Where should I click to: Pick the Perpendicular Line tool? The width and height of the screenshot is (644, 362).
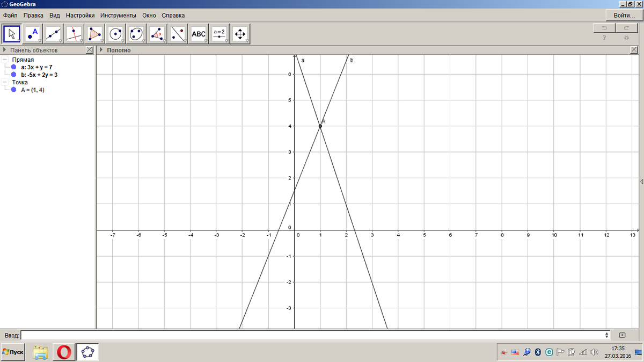(74, 34)
